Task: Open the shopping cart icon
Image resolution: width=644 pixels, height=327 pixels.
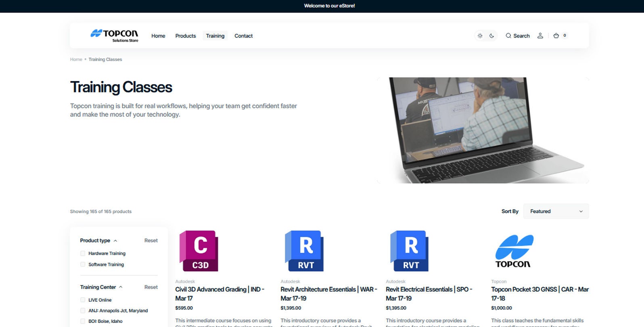Action: (556, 36)
